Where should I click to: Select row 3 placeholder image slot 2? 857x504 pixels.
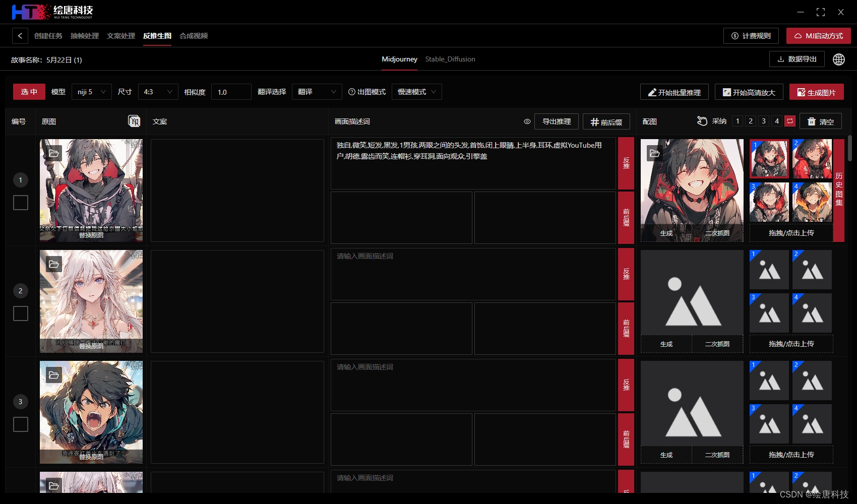[812, 381]
